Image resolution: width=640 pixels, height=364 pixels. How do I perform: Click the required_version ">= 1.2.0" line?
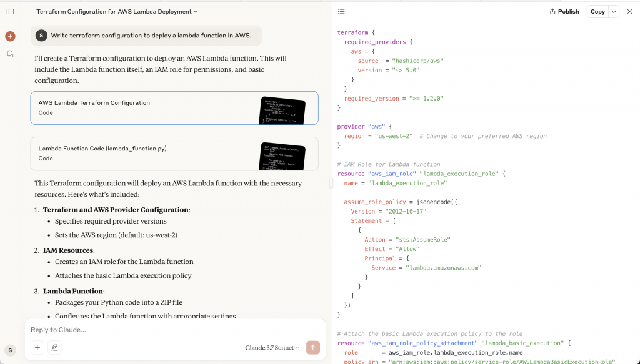click(x=394, y=99)
